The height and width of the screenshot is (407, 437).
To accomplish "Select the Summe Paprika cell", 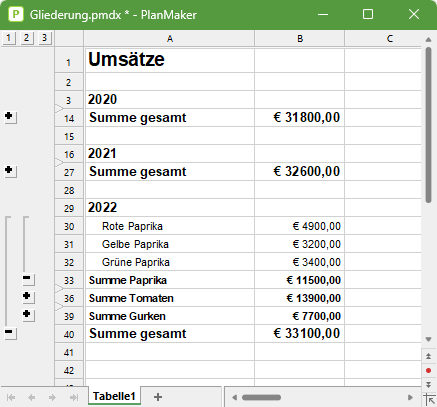I will (170, 280).
